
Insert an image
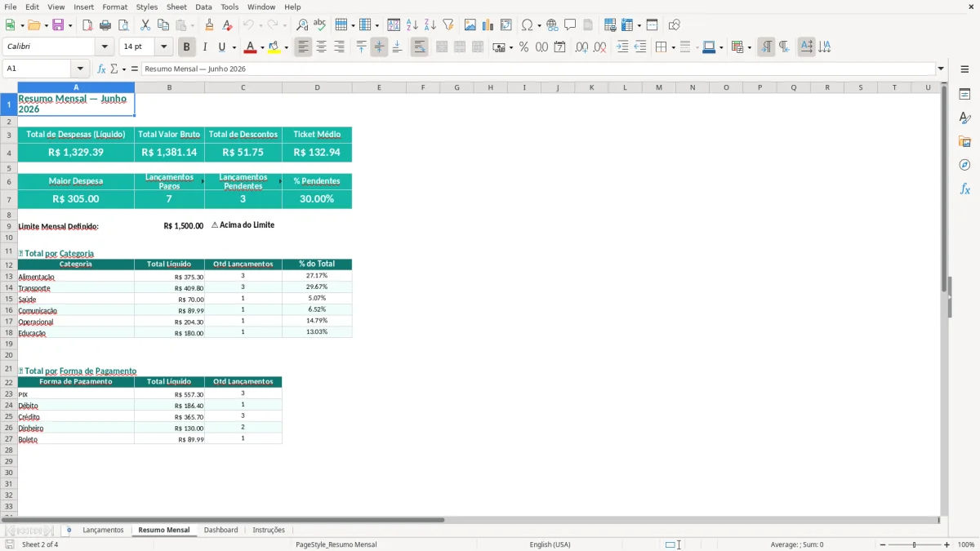[470, 25]
